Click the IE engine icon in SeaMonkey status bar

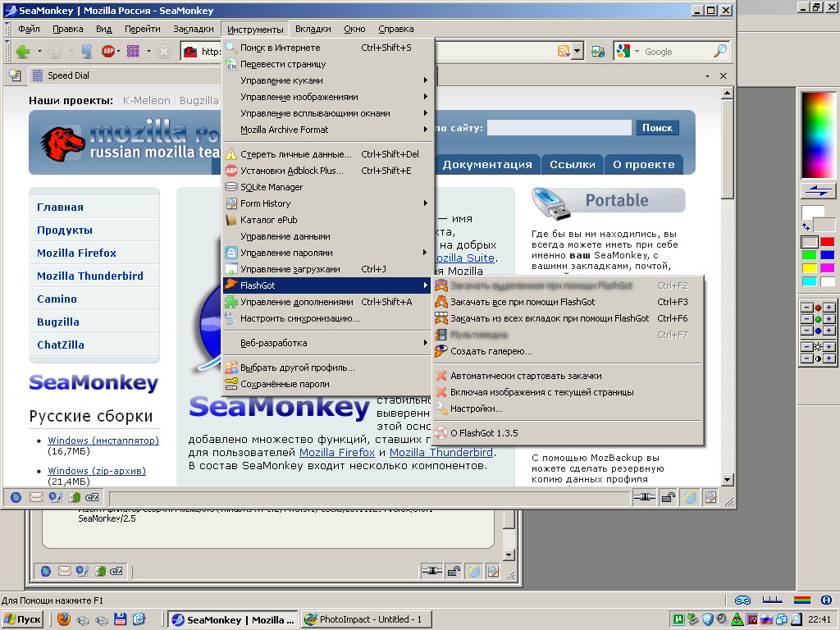click(x=690, y=498)
